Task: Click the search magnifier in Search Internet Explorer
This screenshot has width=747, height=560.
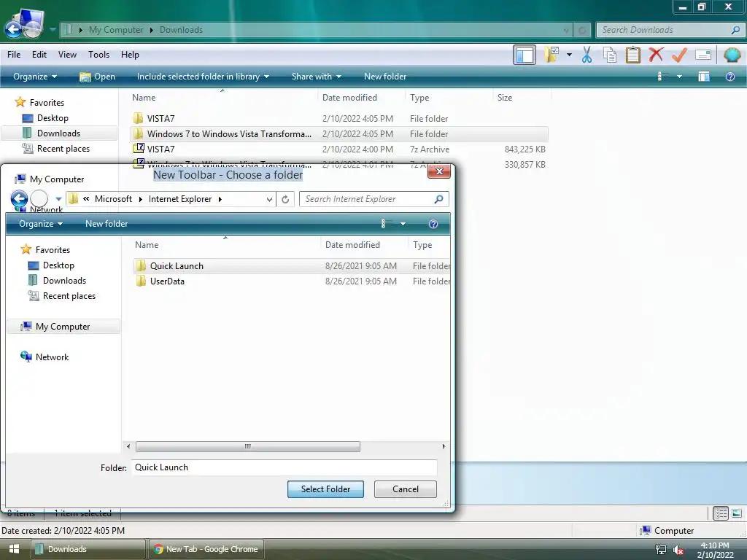Action: pyautogui.click(x=438, y=199)
